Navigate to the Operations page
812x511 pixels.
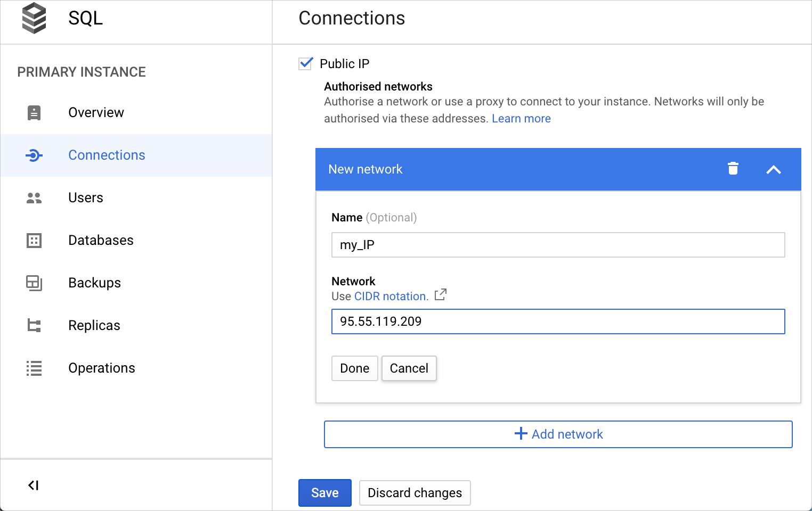coord(102,368)
